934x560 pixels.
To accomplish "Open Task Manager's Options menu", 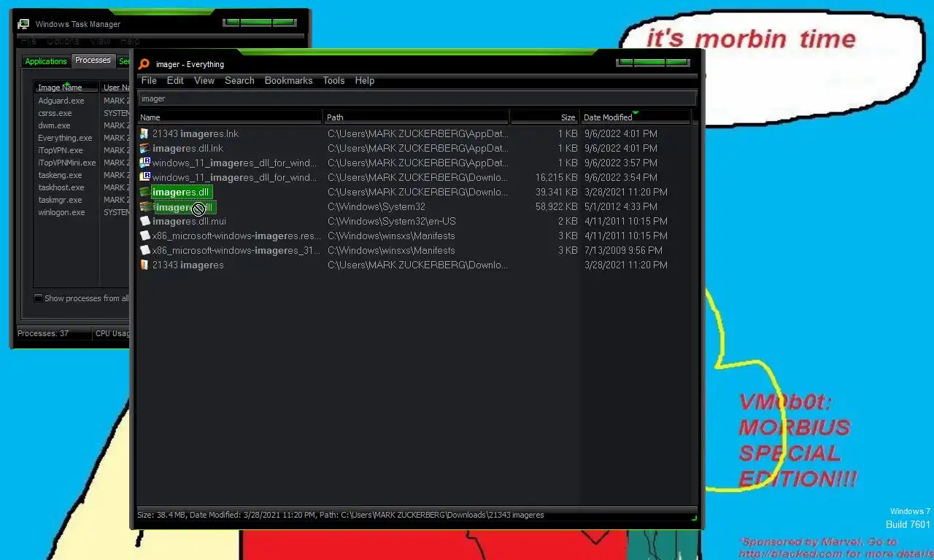I will click(x=63, y=42).
